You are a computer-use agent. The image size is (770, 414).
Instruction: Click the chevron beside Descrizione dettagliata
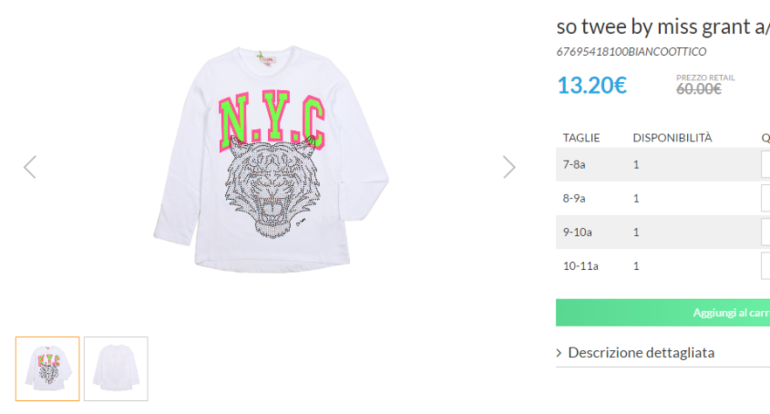[560, 352]
